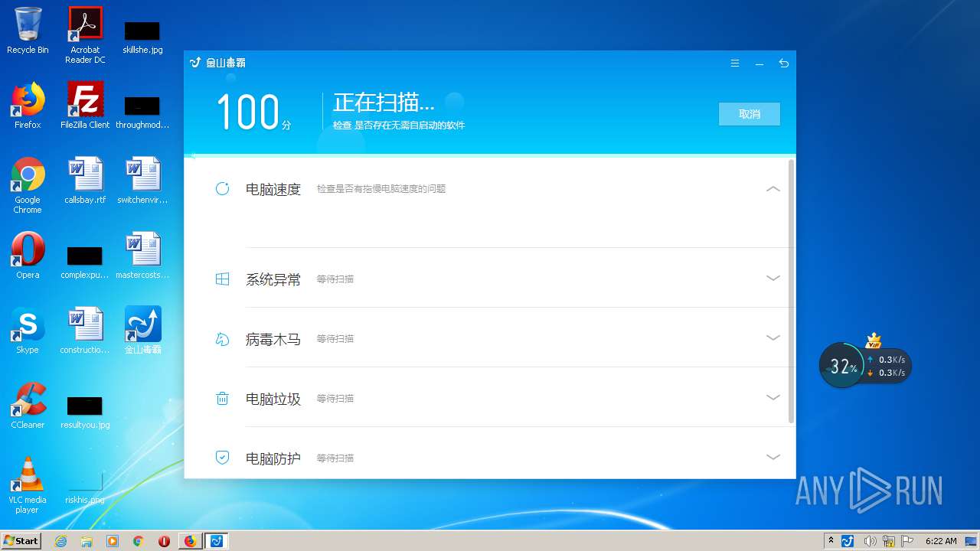Click the 系统异常 windows icon
The width and height of the screenshot is (980, 551).
click(x=223, y=279)
